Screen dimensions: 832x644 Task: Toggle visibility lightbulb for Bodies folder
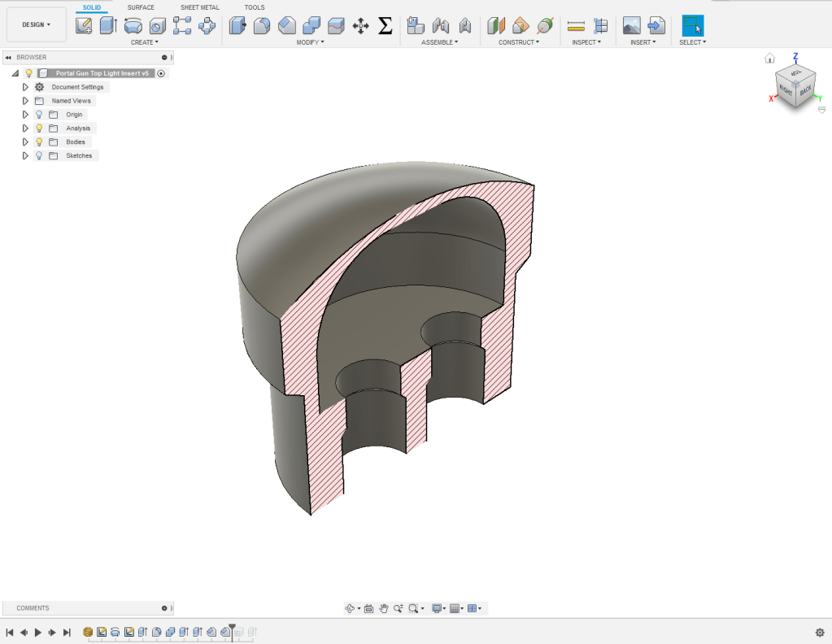(x=39, y=142)
